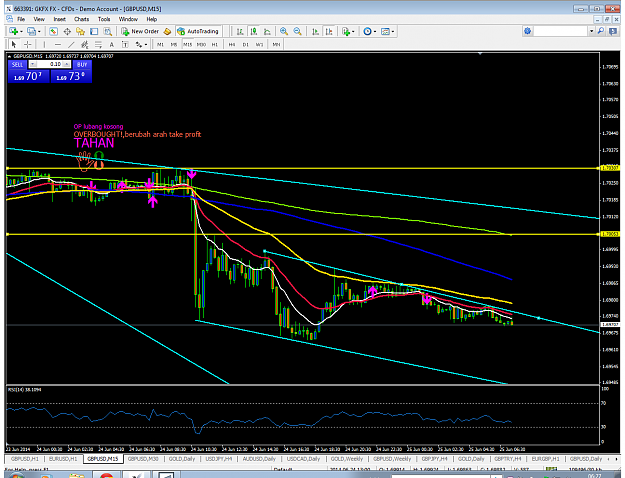Open the MetaEditor book icon
The width and height of the screenshot is (625, 478).
click(167, 31)
